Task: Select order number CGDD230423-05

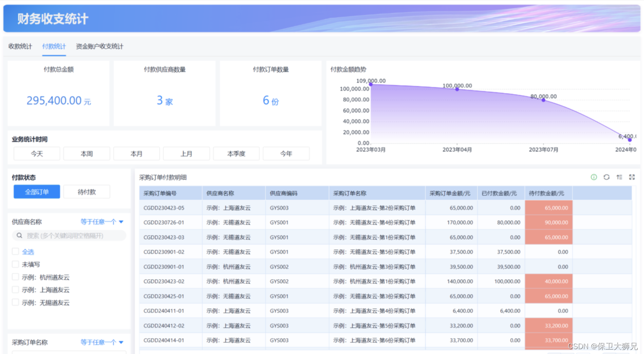Action: point(164,208)
